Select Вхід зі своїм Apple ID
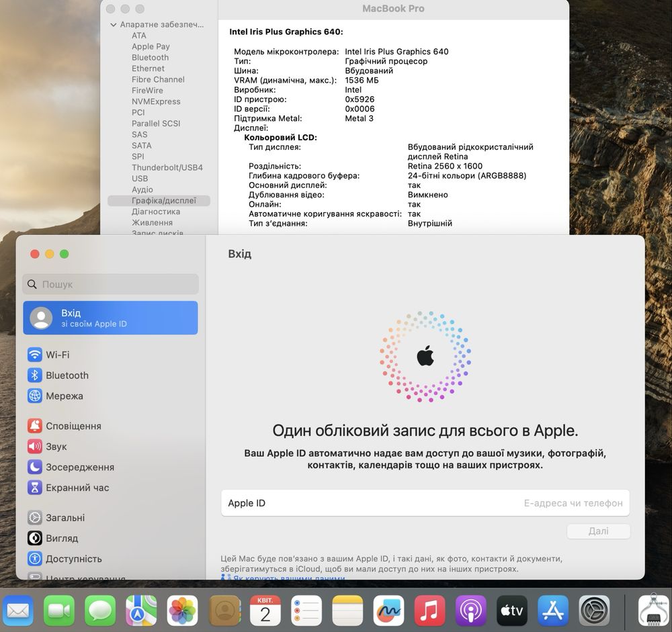 110,318
